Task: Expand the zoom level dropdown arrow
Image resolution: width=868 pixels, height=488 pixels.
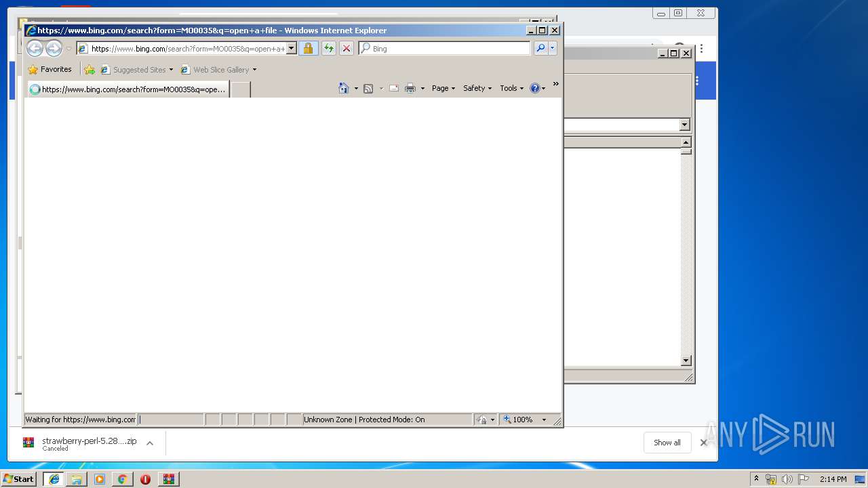Action: tap(544, 420)
